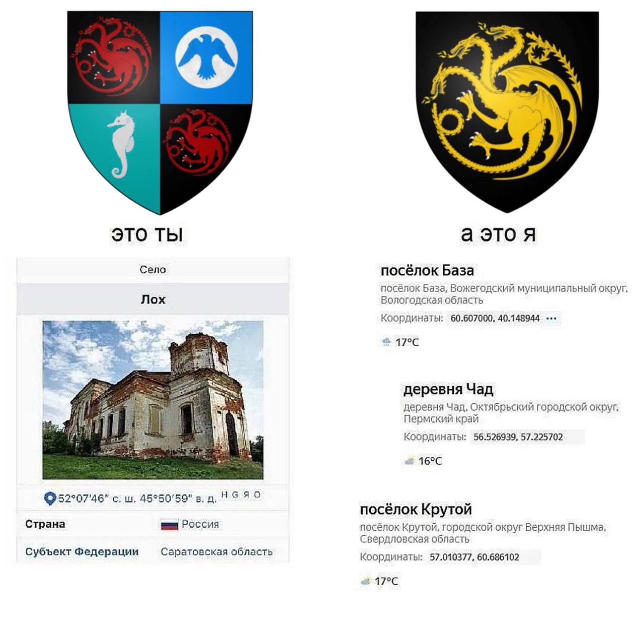Screen dimensions: 644x644
Task: Select the деревня Чад heading
Action: click(448, 389)
